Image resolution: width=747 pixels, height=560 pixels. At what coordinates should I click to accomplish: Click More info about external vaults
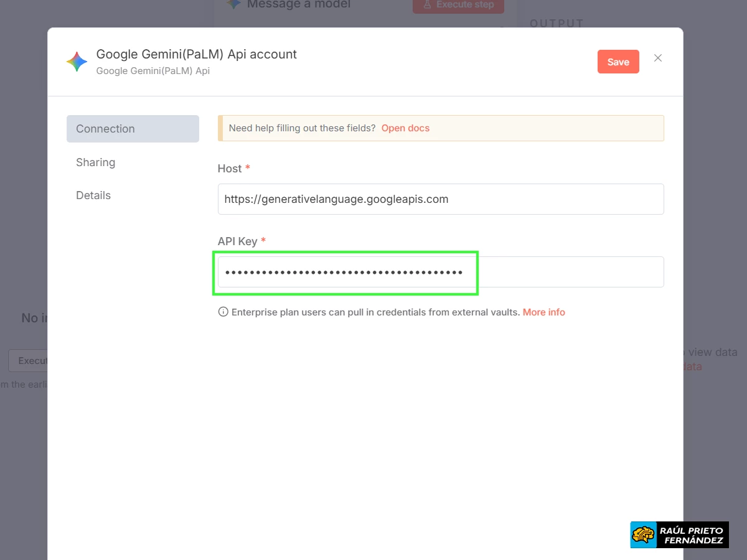pyautogui.click(x=543, y=312)
